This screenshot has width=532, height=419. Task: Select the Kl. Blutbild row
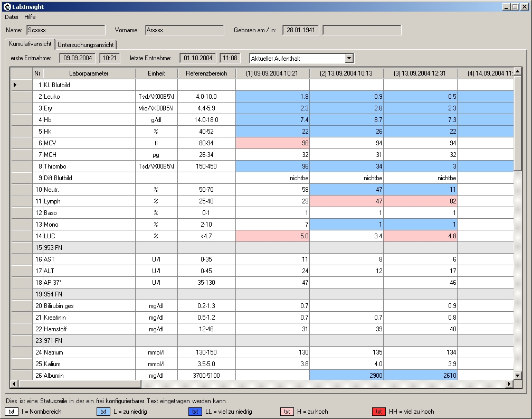[x=262, y=85]
